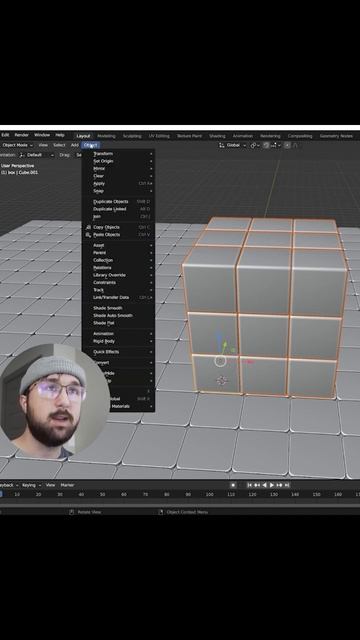The height and width of the screenshot is (640, 360).
Task: Jump to the timeline end frame
Action: point(287,485)
